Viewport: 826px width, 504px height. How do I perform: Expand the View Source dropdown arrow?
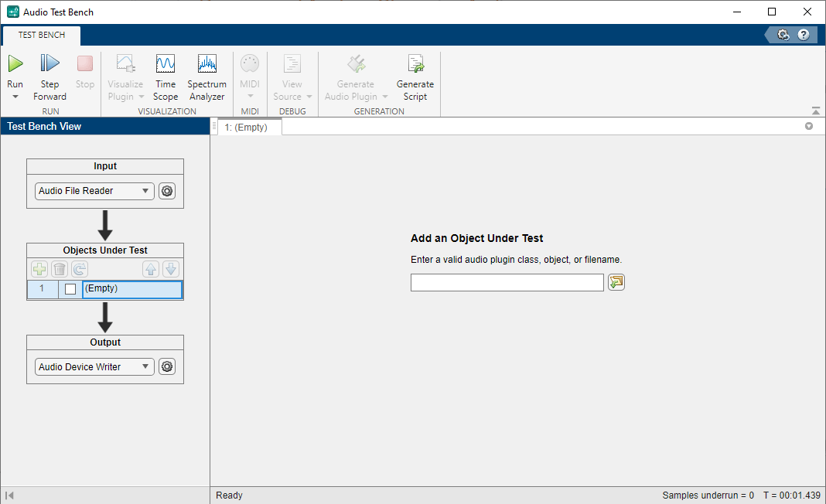(x=309, y=97)
